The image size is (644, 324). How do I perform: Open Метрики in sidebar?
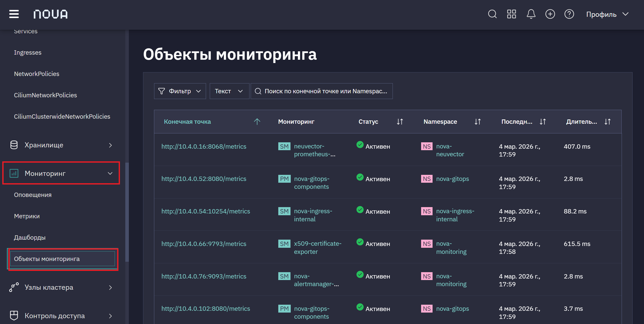27,216
